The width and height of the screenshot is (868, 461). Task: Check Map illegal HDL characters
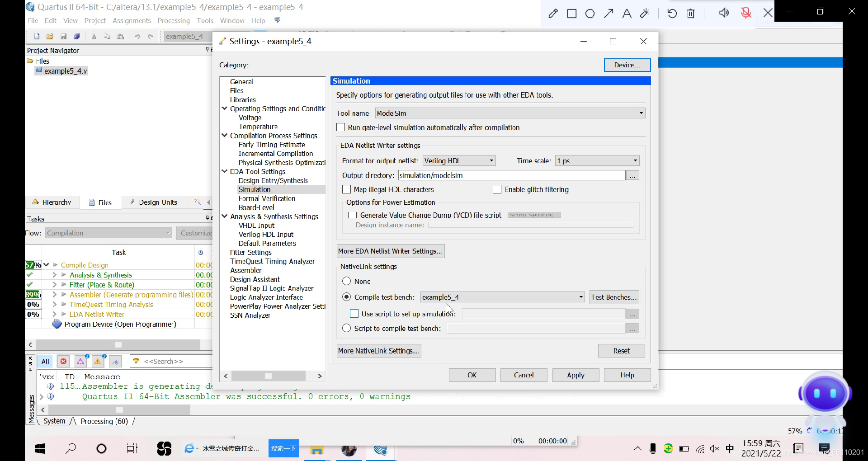point(347,189)
